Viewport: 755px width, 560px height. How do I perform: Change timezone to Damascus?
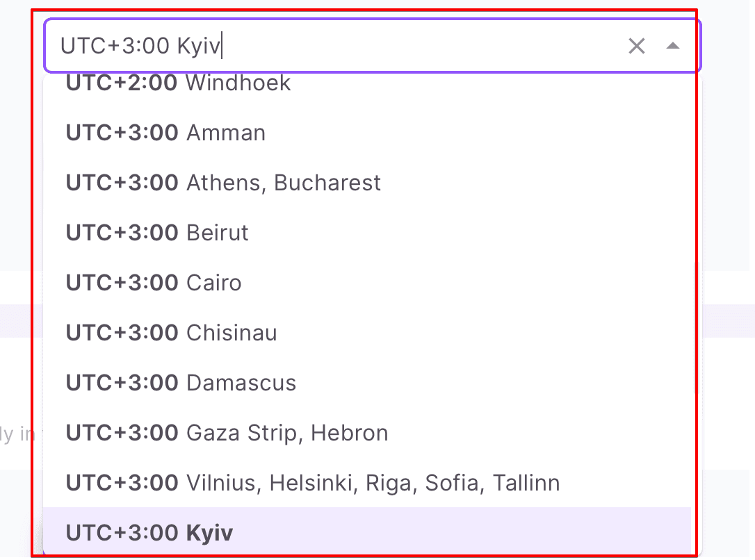point(181,383)
